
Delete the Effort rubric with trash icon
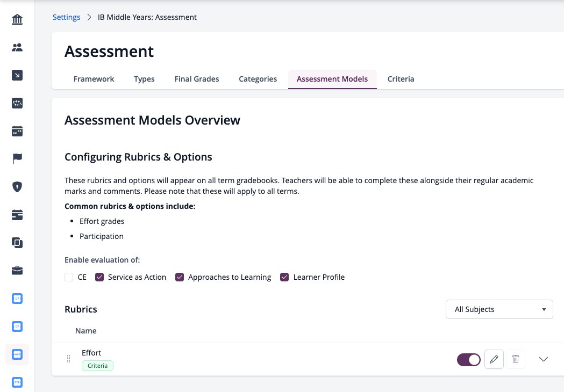click(x=516, y=359)
